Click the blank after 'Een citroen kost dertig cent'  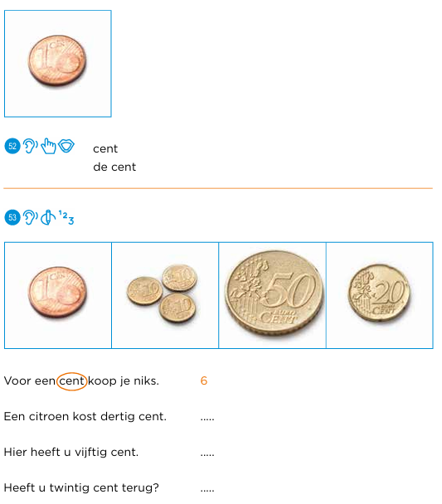tap(207, 419)
